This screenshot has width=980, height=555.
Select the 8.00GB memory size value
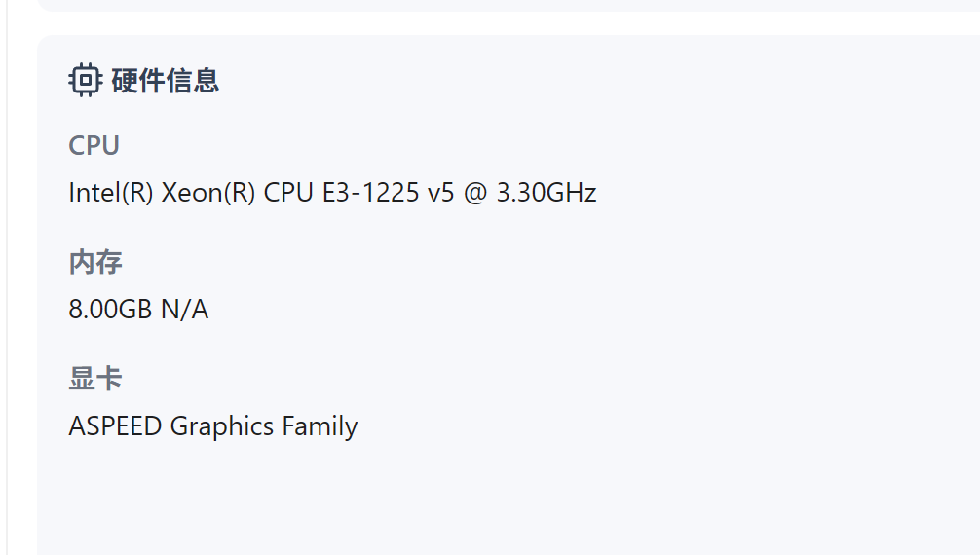pyautogui.click(x=110, y=310)
